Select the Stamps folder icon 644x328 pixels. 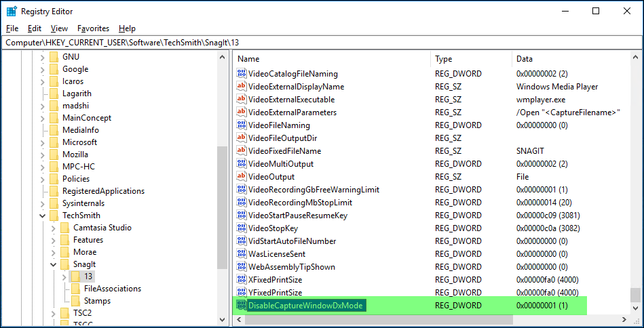(75, 301)
